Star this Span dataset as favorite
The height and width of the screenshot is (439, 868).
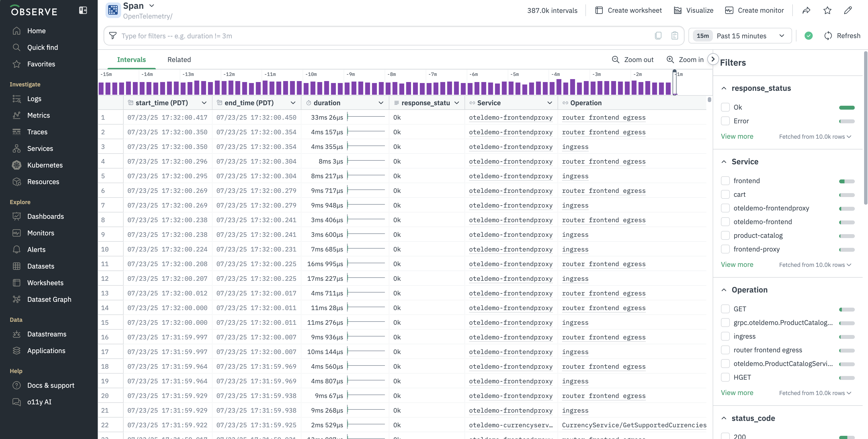coord(827,10)
